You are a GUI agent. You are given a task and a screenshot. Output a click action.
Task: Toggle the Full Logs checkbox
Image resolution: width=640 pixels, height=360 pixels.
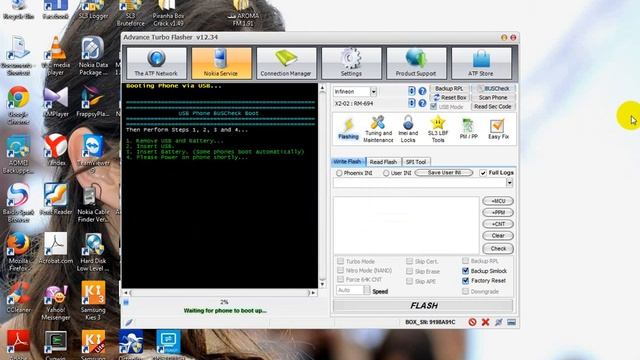(483, 173)
